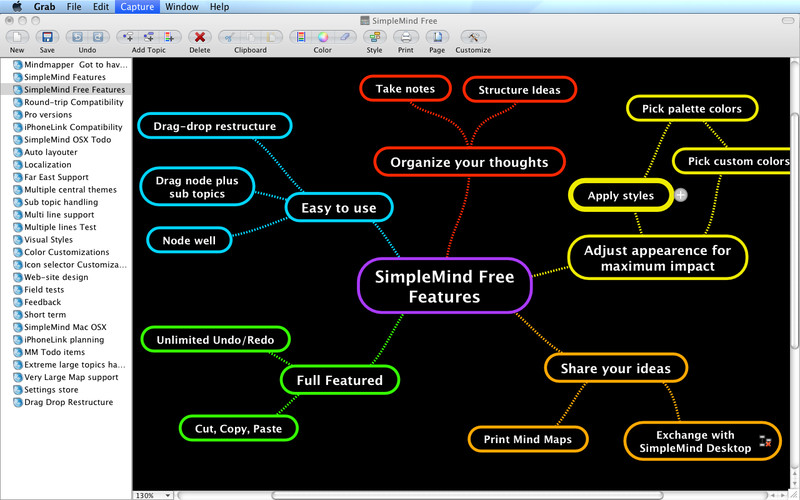This screenshot has width=800, height=500.
Task: Open the palette colors icon
Action: click(x=301, y=37)
